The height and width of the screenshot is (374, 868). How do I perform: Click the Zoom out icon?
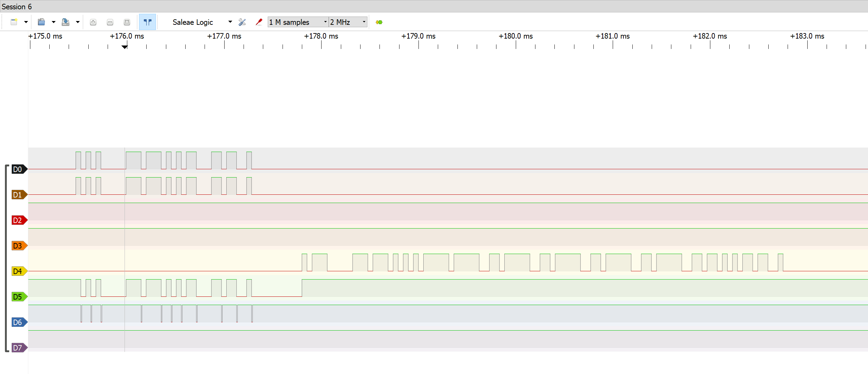point(110,22)
